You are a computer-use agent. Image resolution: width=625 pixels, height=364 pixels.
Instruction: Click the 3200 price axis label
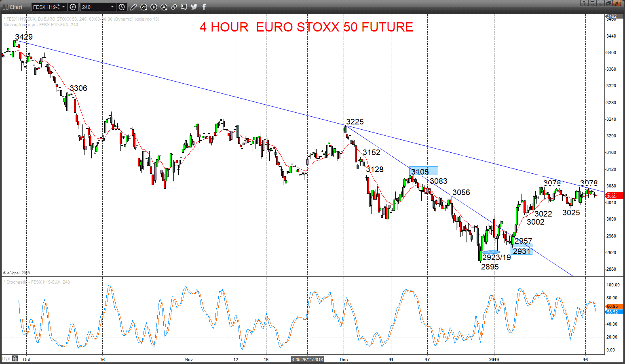click(x=611, y=136)
